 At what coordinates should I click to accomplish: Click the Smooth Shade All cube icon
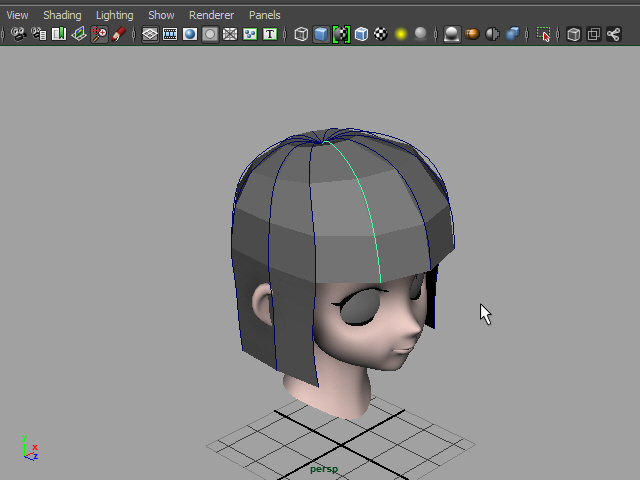(320, 34)
